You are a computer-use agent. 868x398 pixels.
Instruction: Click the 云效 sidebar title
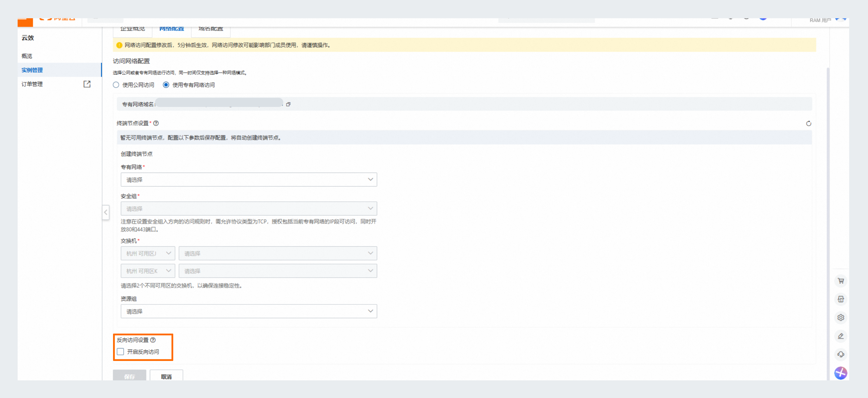[x=28, y=38]
